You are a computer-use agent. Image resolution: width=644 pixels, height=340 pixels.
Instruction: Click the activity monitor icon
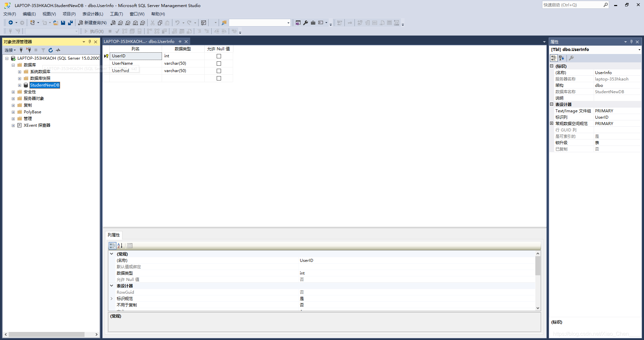point(204,23)
